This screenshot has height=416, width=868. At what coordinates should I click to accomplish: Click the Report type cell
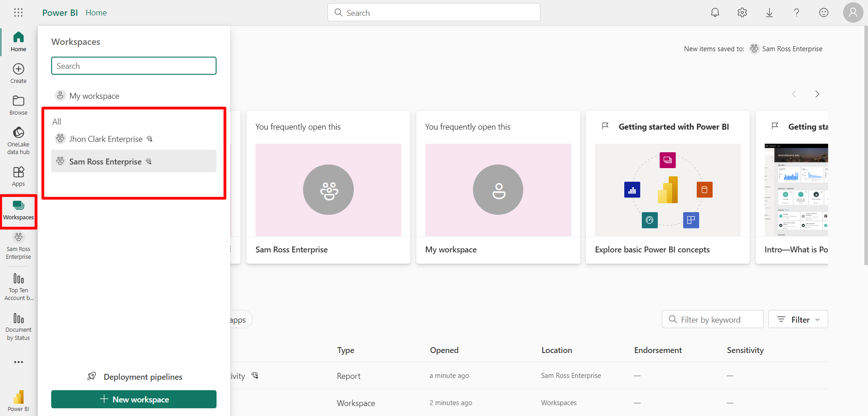tap(348, 376)
